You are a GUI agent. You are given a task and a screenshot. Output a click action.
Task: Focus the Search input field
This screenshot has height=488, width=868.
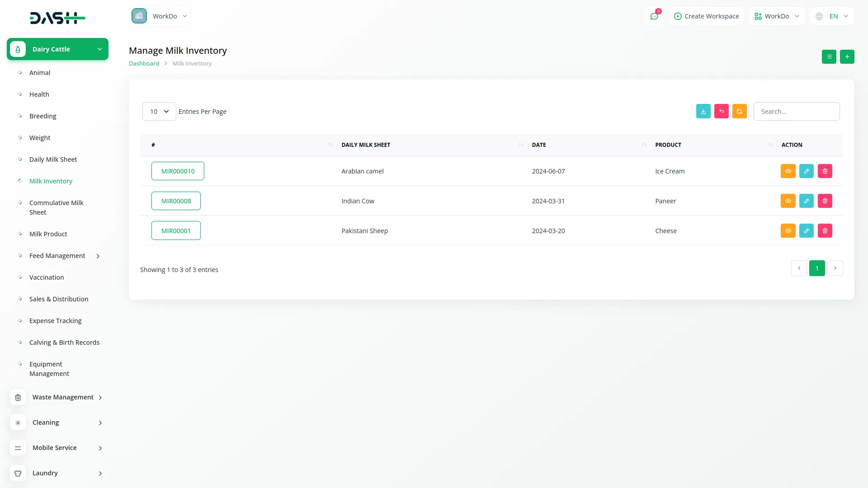[796, 112]
